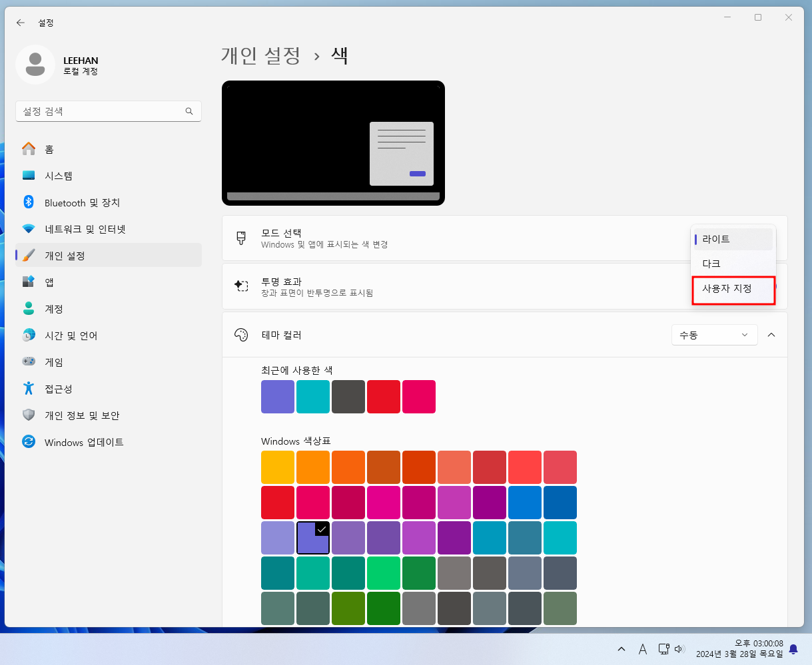Select the yellow Windows 색상표 swatch
This screenshot has height=665, width=812.
278,467
